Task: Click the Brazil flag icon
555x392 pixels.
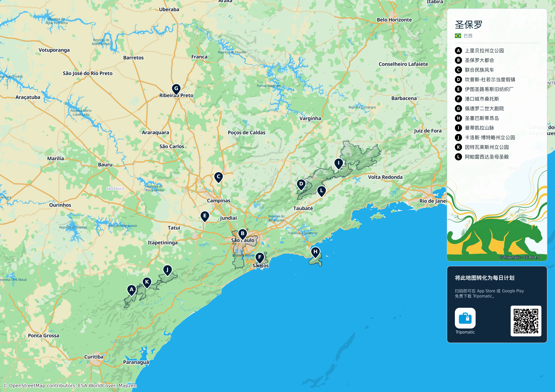Action: tap(458, 36)
